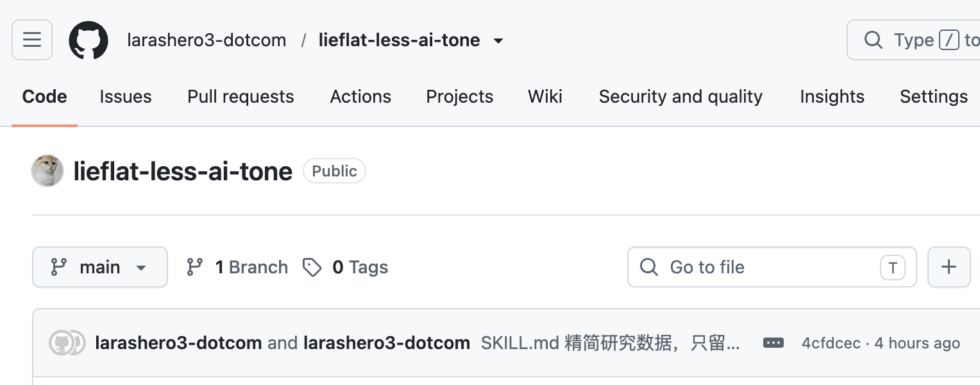Go to the GitHub homepage via the Octocat logo
This screenshot has height=385, width=980.
point(89,40)
